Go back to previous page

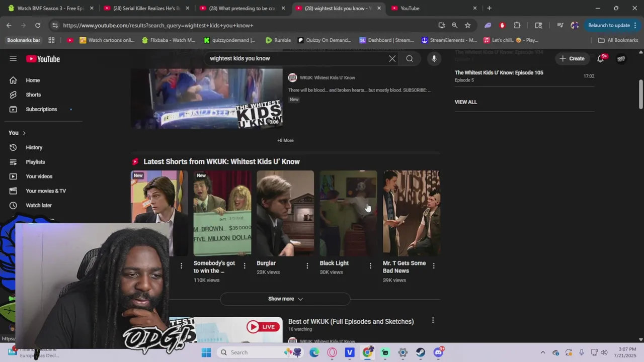[x=9, y=25]
